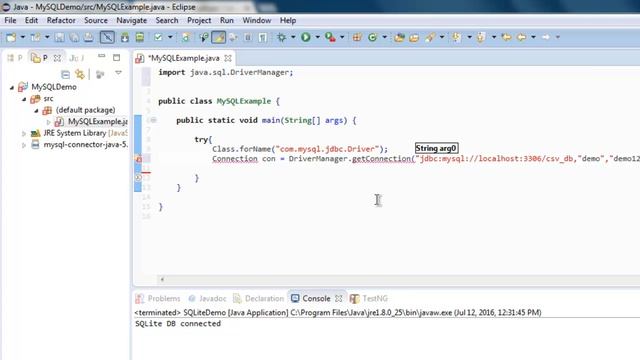Switch to the Javadoc tab
The width and height of the screenshot is (640, 360).
tap(207, 299)
